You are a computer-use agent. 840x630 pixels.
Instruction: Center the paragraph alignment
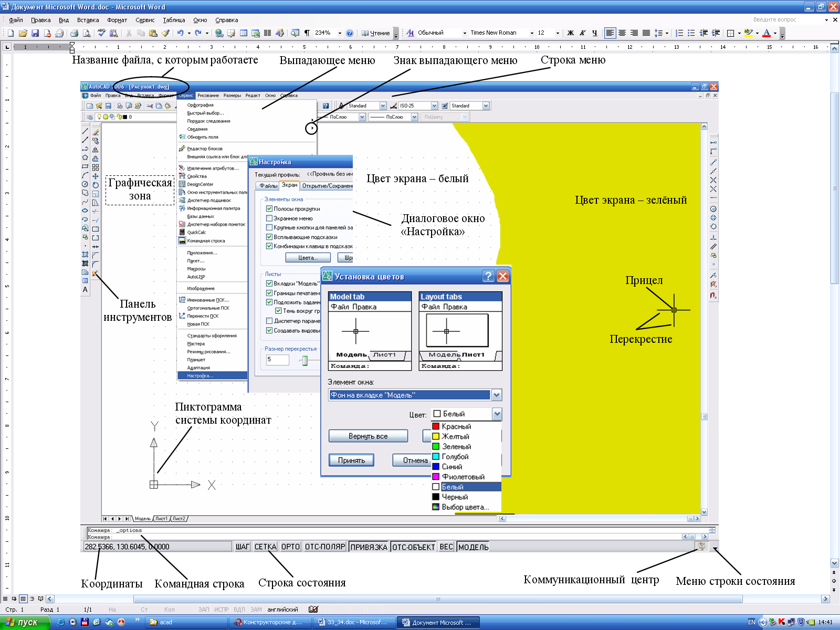coord(622,33)
